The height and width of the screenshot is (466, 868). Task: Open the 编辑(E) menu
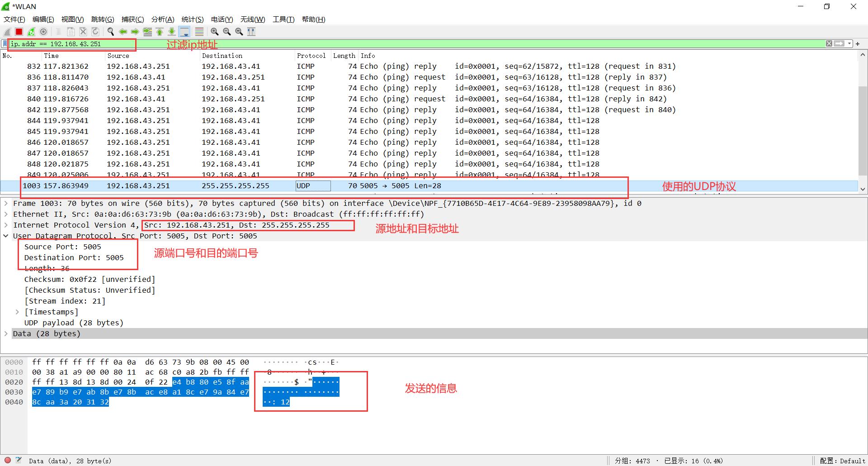coord(43,19)
